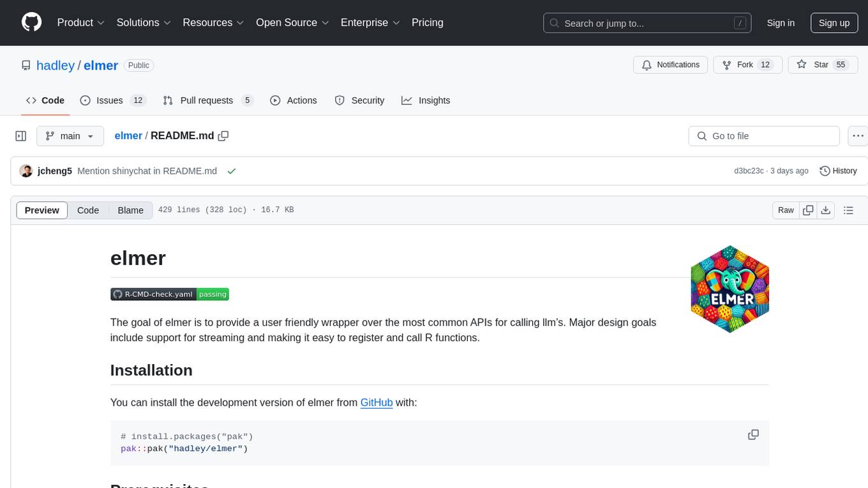Switch to the Preview view
868x488 pixels.
coord(42,210)
